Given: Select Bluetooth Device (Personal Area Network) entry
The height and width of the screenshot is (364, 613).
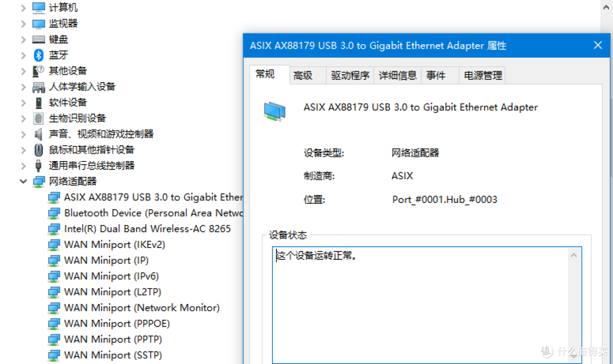Looking at the screenshot, I should (153, 213).
